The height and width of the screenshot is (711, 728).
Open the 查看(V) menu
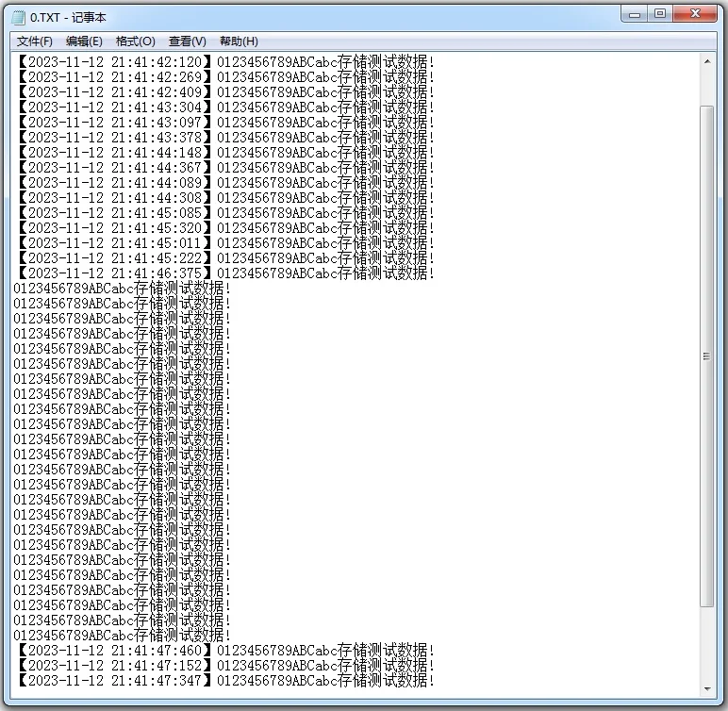click(187, 41)
